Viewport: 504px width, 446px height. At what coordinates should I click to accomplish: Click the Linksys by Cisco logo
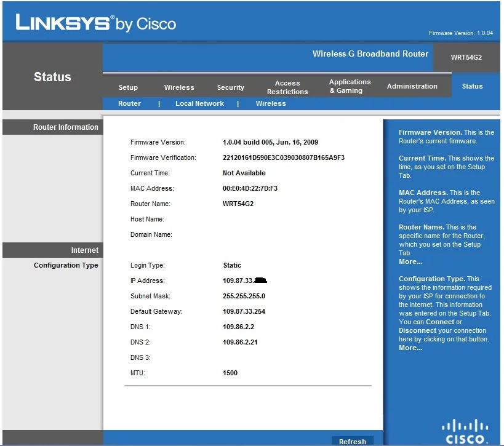click(95, 23)
